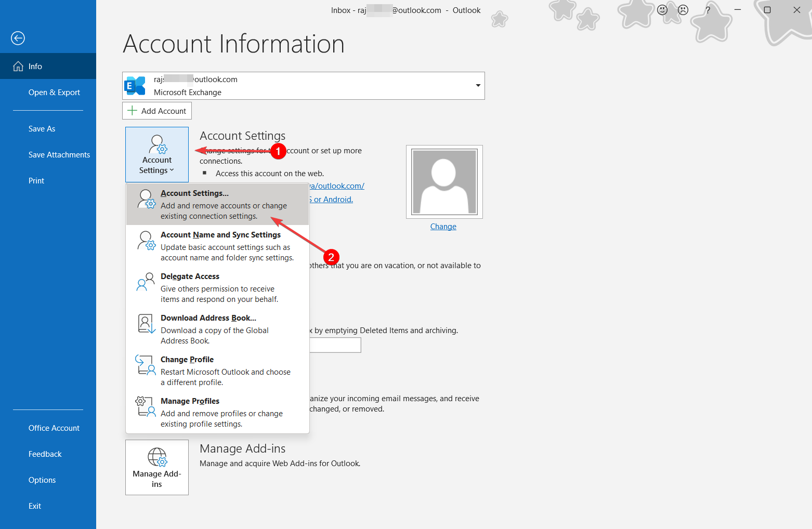
Task: Click the Change Profile icon
Action: point(146,365)
